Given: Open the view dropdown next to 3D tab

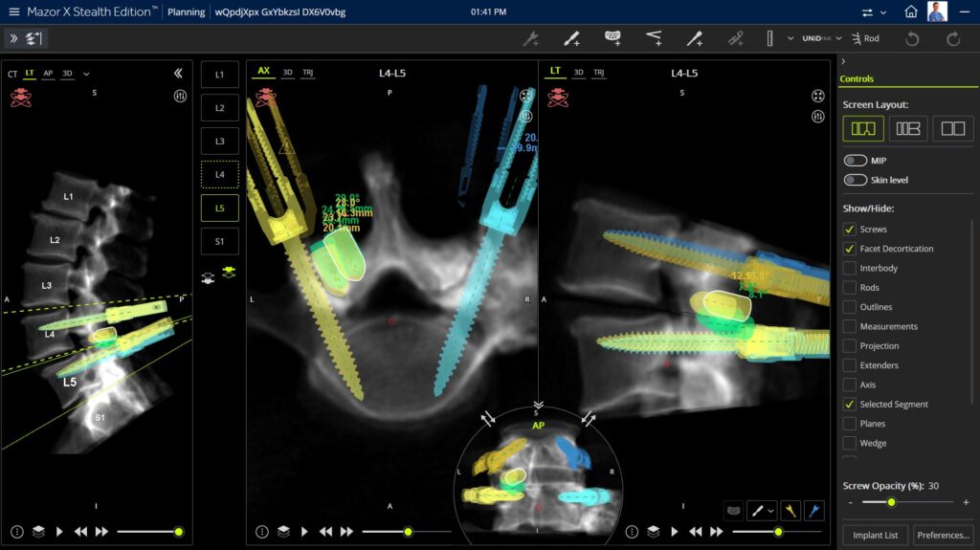Looking at the screenshot, I should [x=86, y=74].
